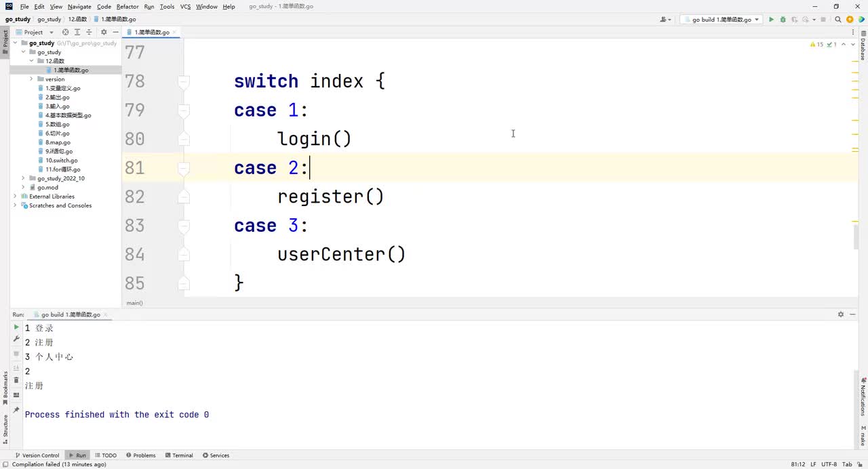Click wrench icon in Run panel
868x469 pixels.
pos(16,338)
